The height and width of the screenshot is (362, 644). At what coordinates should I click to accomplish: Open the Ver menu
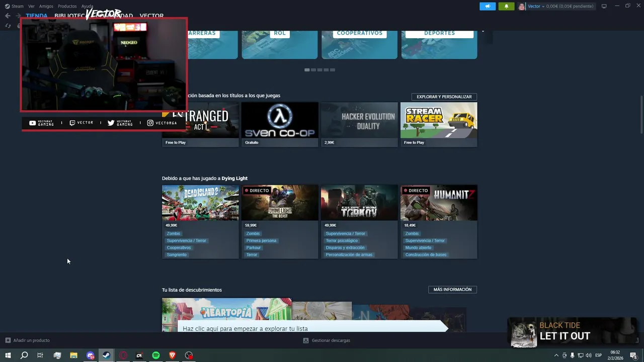[31, 6]
